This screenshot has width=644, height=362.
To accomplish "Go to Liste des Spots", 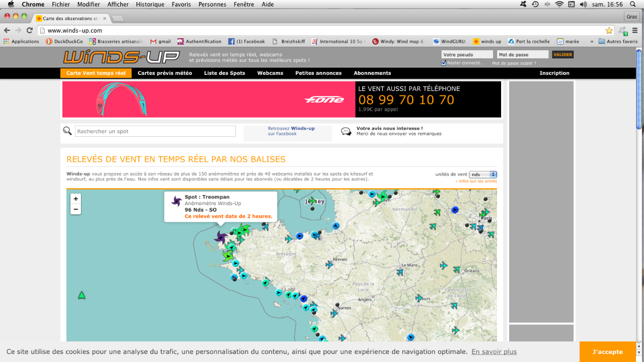I will pyautogui.click(x=224, y=73).
